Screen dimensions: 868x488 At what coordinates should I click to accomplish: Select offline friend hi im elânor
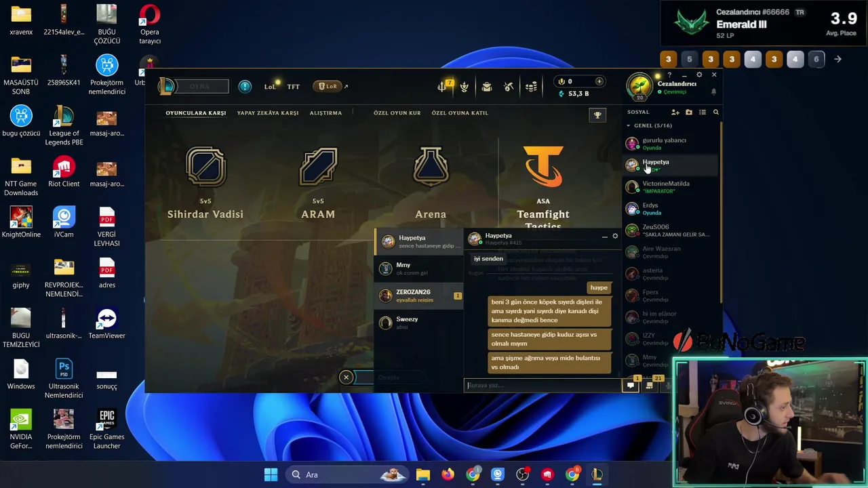pyautogui.click(x=670, y=317)
